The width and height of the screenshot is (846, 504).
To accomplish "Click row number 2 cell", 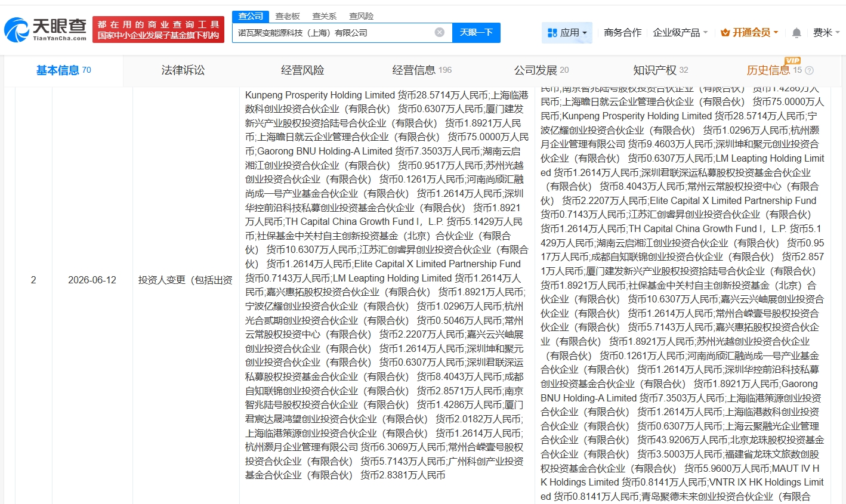I will [x=33, y=280].
